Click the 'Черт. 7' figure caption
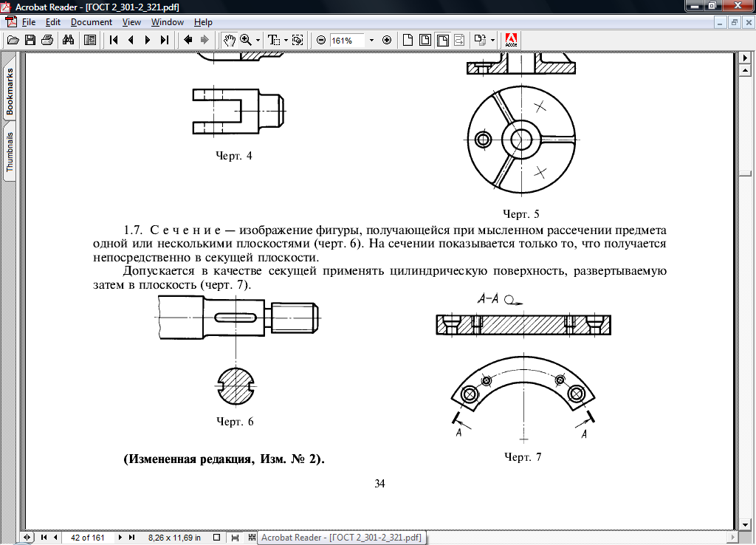Image resolution: width=756 pixels, height=545 pixels. tap(523, 456)
